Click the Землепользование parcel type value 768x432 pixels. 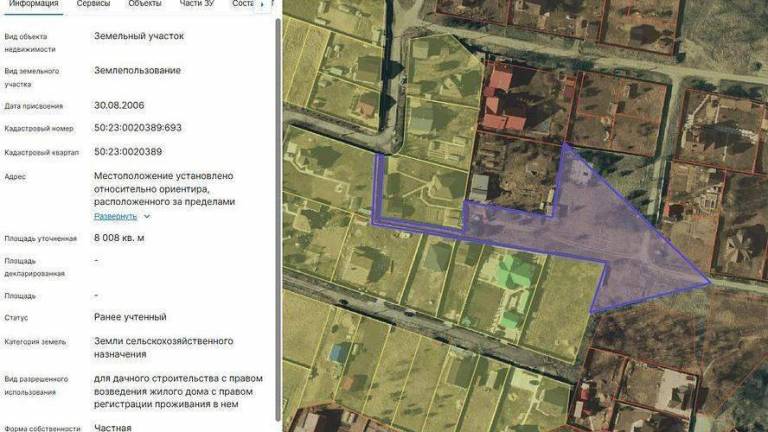pos(137,70)
